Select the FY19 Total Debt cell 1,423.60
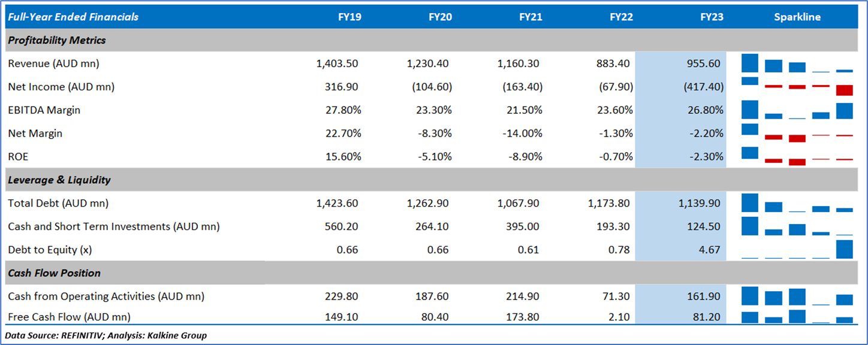This screenshot has height=345, width=868. pyautogui.click(x=337, y=203)
